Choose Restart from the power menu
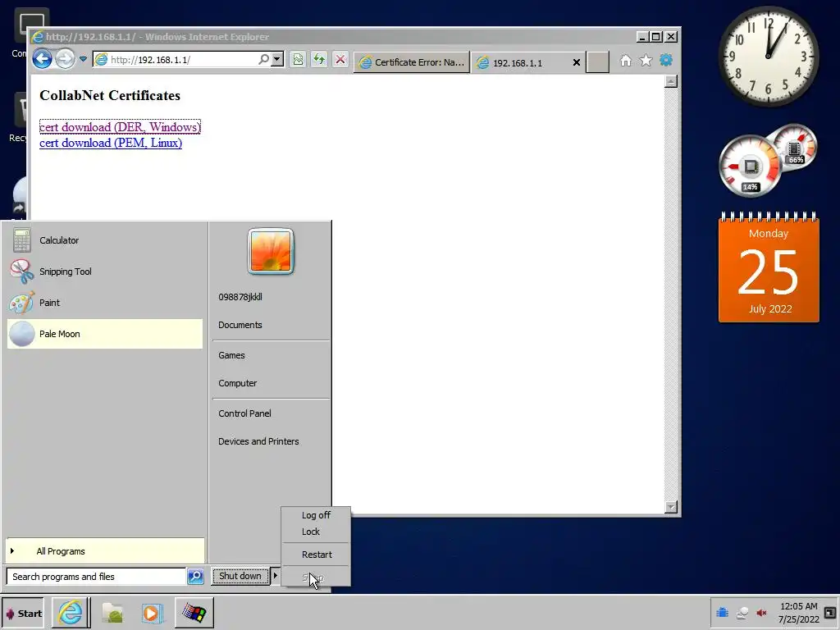 (316, 555)
